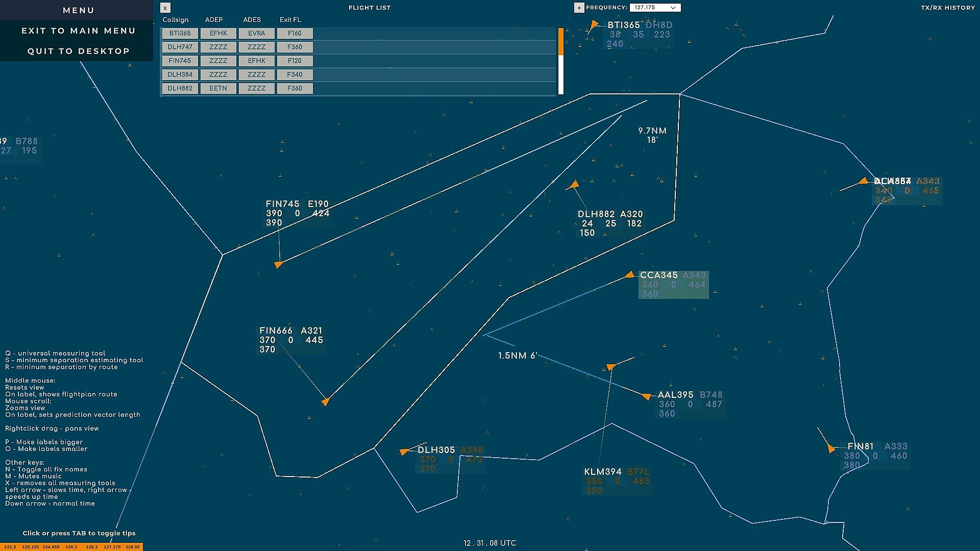Viewport: 980px width, 551px height.
Task: Open the frequency 127.175 dropdown
Action: (x=655, y=8)
